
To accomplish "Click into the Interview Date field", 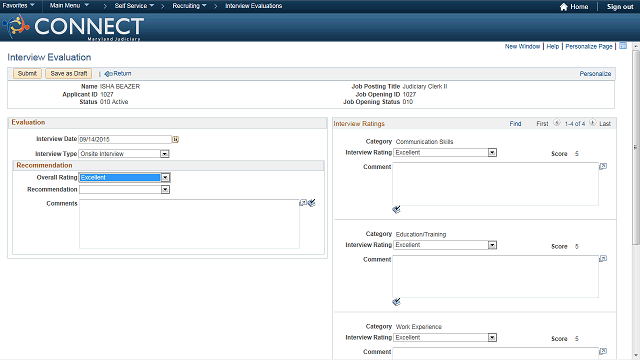I will (x=125, y=140).
